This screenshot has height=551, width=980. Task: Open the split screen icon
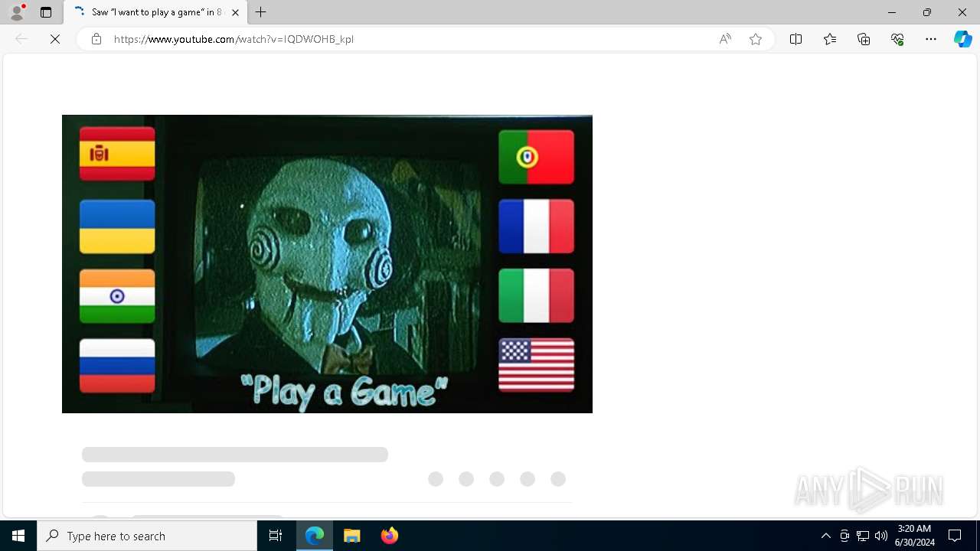pos(795,39)
